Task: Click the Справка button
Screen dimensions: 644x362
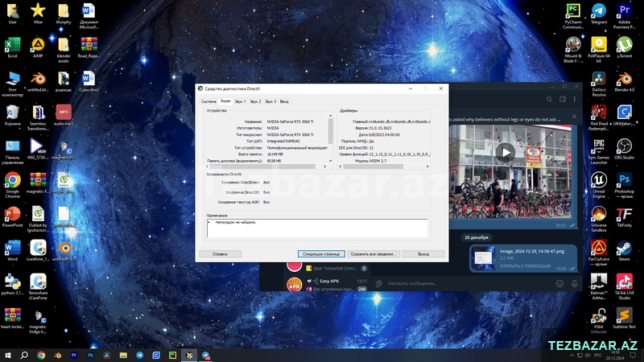Action: pyautogui.click(x=220, y=254)
